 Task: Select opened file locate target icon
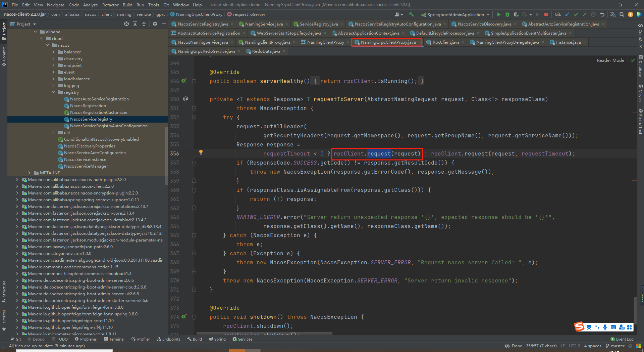point(126,24)
